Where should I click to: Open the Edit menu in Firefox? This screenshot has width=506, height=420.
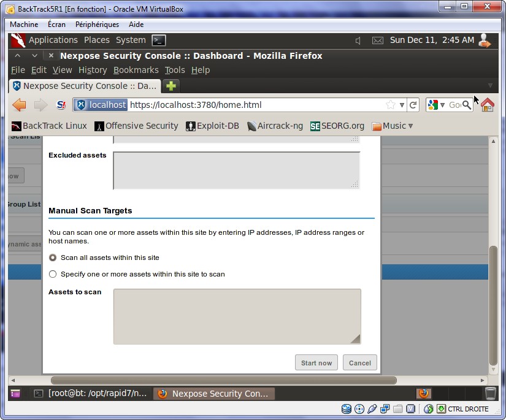pos(39,70)
